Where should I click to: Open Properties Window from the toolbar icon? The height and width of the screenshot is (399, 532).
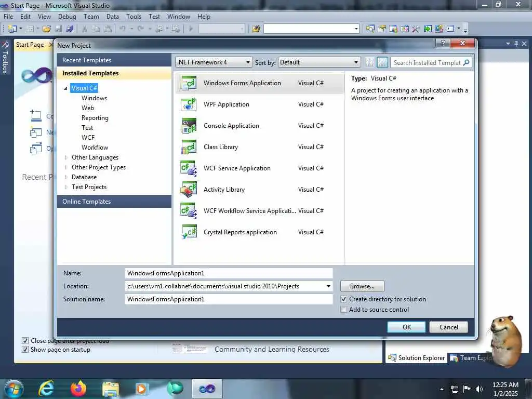(382, 29)
